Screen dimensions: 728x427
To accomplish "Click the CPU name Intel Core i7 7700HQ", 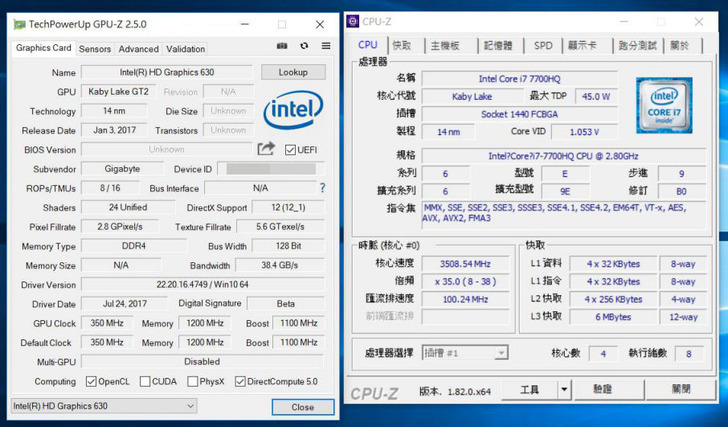I will tap(520, 79).
